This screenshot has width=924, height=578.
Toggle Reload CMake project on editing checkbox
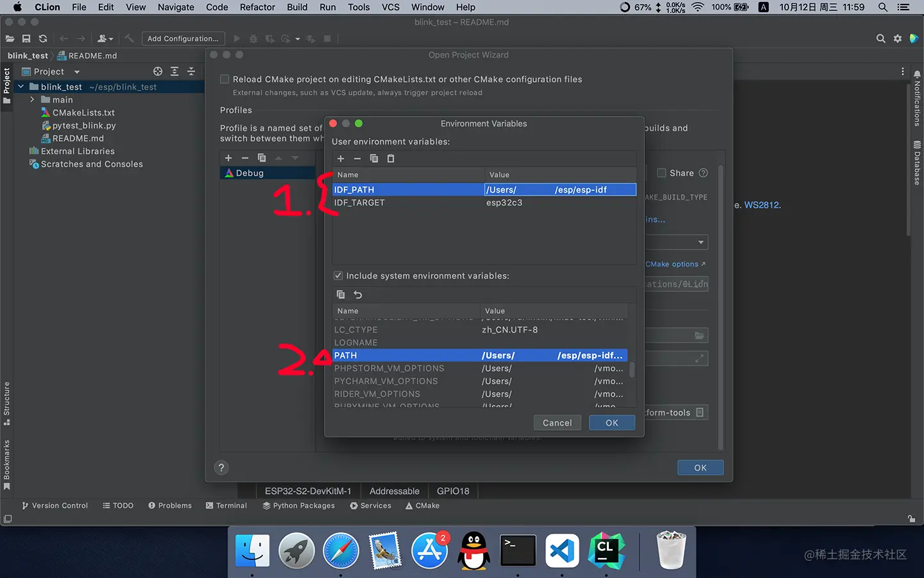click(x=225, y=79)
